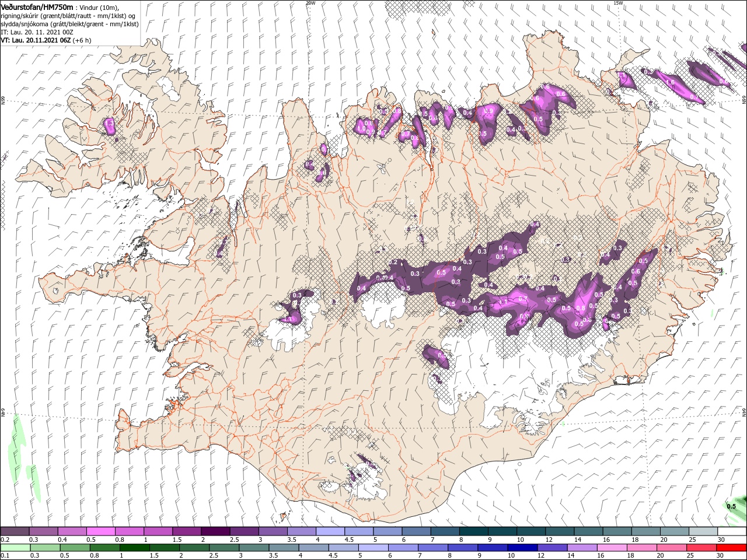
Task: Select the darkest purple 2 mm snow swatch
Action: [215, 531]
